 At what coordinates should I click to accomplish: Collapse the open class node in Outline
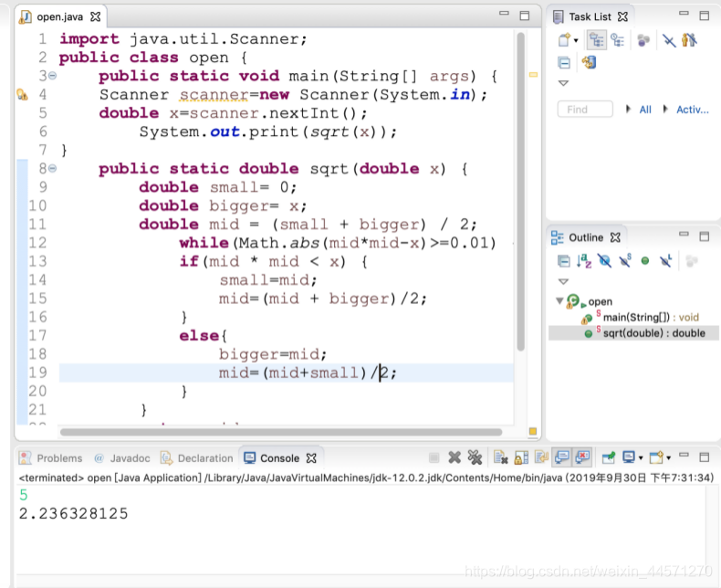(559, 301)
